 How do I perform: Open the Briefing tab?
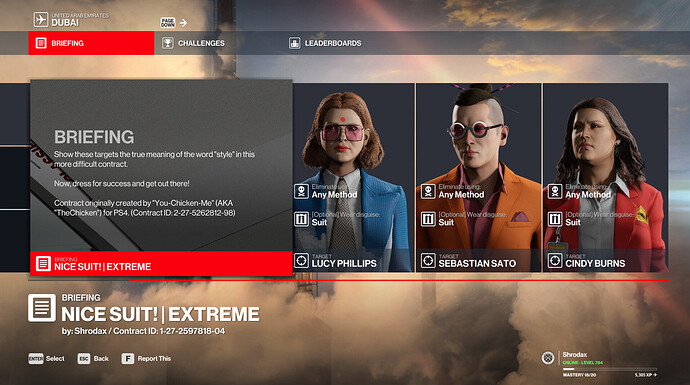click(91, 43)
